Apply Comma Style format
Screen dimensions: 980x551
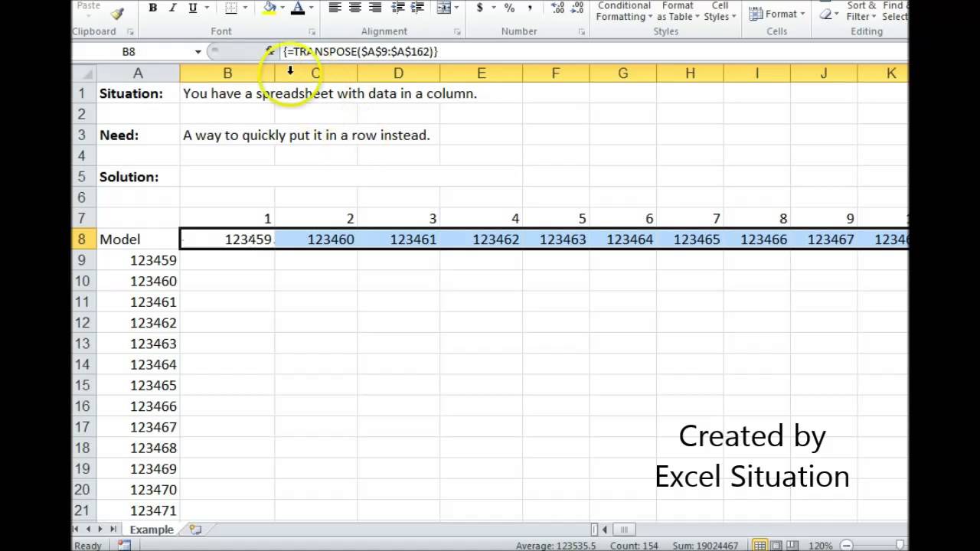(x=530, y=8)
